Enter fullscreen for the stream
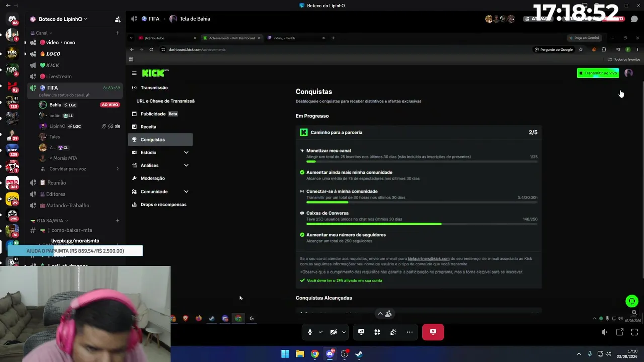This screenshot has height=362, width=644. point(634,332)
